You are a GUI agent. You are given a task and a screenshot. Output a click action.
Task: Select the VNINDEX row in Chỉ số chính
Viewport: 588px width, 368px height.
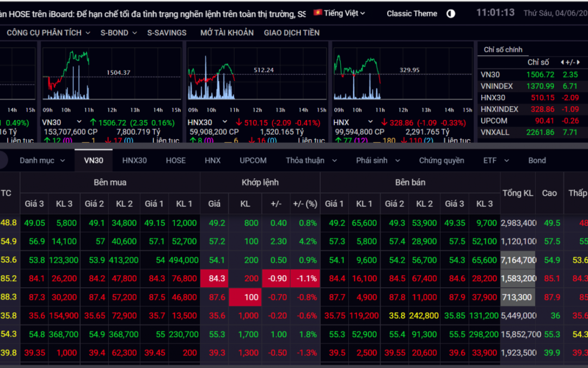[497, 86]
